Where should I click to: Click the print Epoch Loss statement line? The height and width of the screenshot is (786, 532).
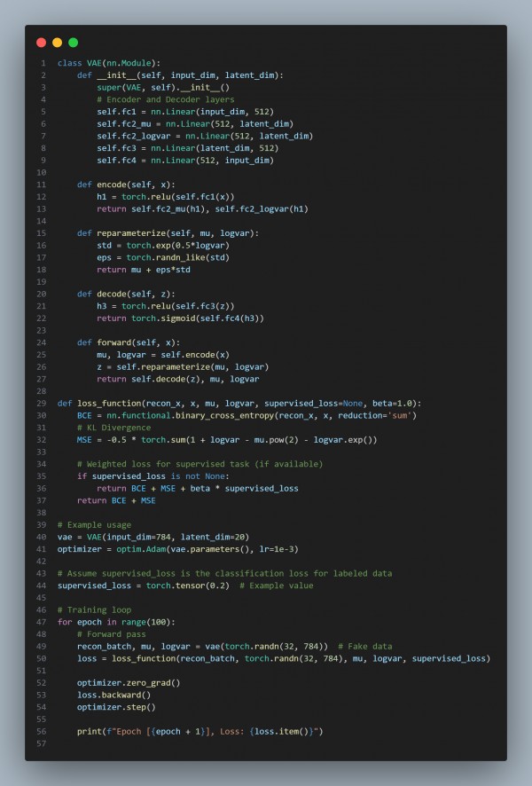[x=199, y=731]
